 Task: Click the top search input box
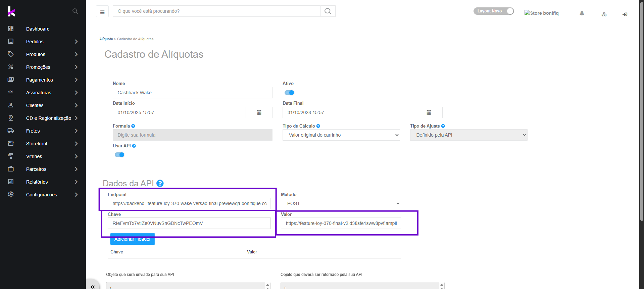pyautogui.click(x=216, y=11)
